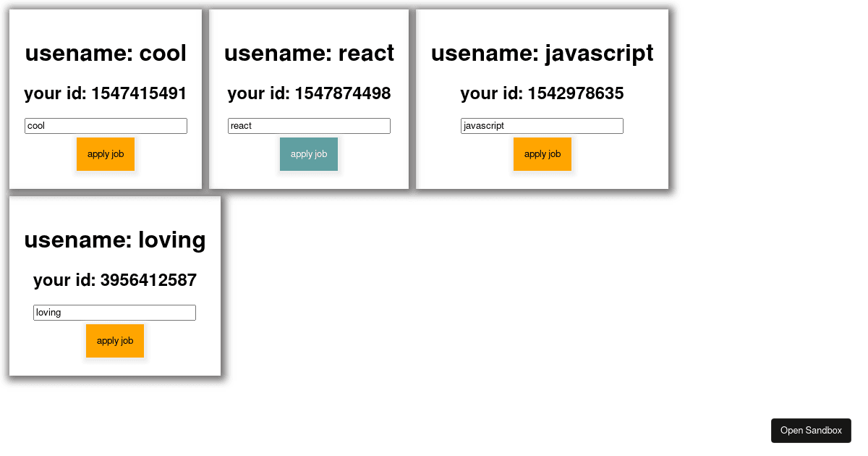Click apply job on javascript card
This screenshot has height=456, width=868.
pyautogui.click(x=542, y=154)
